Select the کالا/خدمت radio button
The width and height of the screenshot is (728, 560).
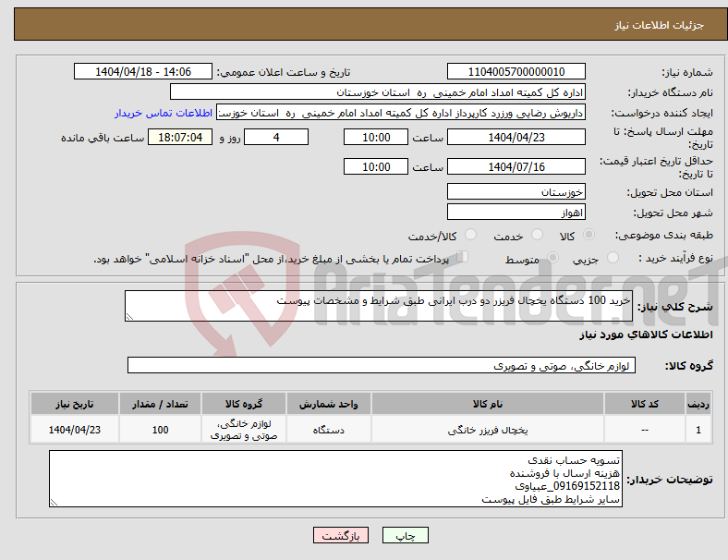(x=471, y=235)
